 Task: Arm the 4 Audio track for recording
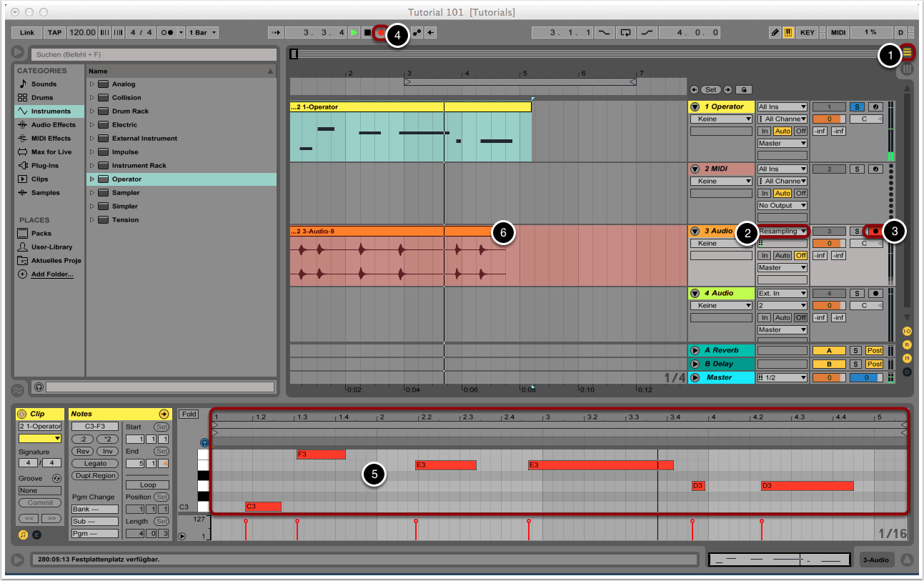[875, 294]
